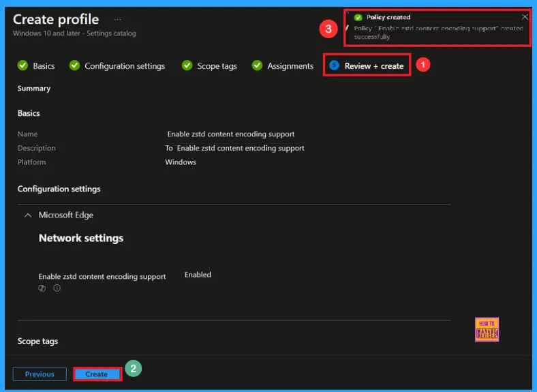Click the 'Platform' field label

[31, 162]
